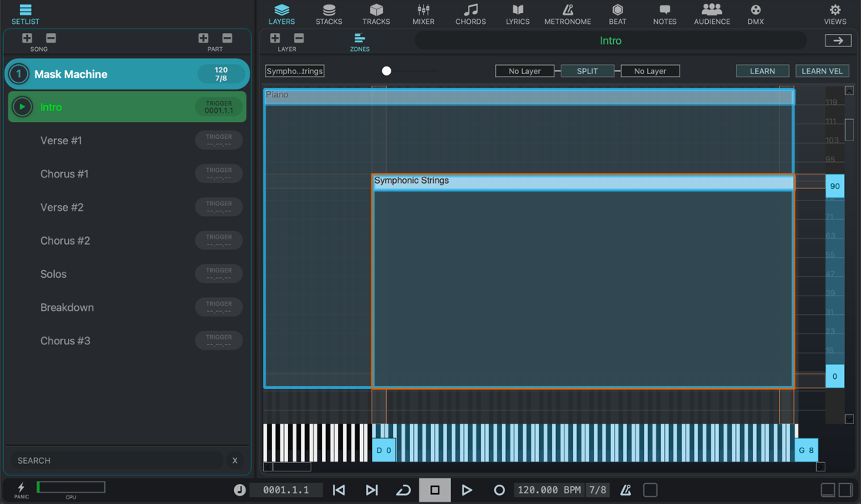Open the layer selector showing Sympho..trings
861x504 pixels.
pos(295,71)
